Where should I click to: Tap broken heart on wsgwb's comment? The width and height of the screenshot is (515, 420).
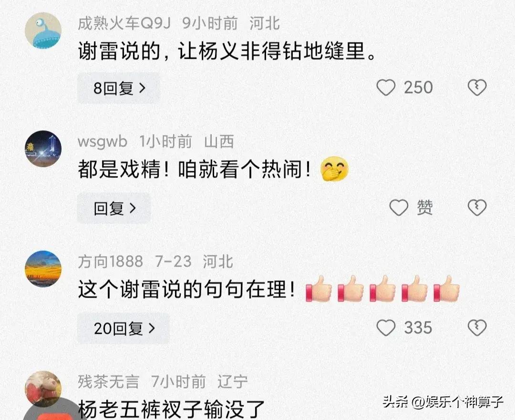pyautogui.click(x=477, y=207)
